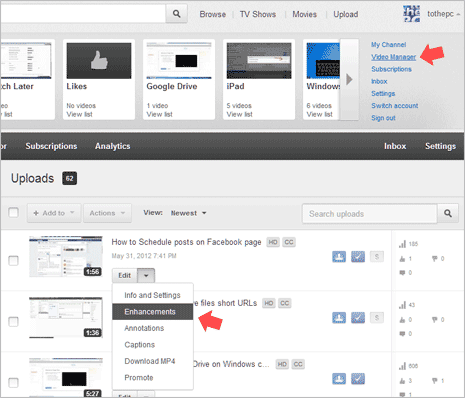The height and width of the screenshot is (398, 465).
Task: Open Settings in the dark navigation bar
Action: coord(440,146)
